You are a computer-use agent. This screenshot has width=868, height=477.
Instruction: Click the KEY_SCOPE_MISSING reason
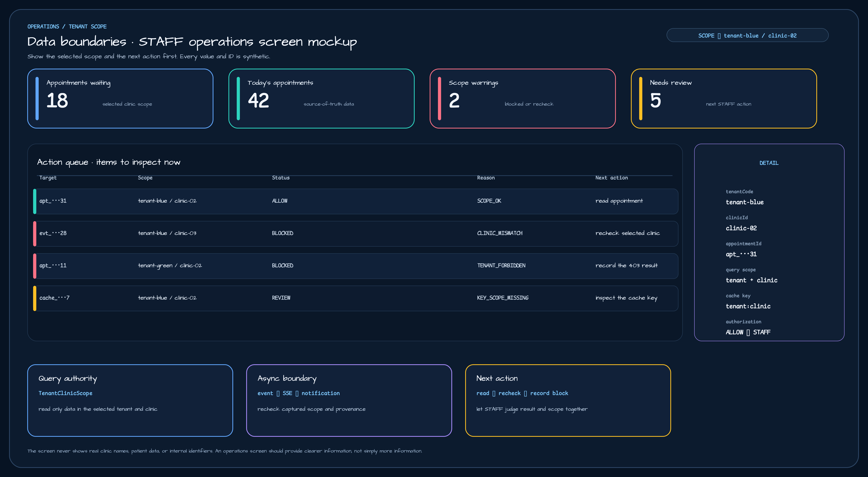coord(503,298)
